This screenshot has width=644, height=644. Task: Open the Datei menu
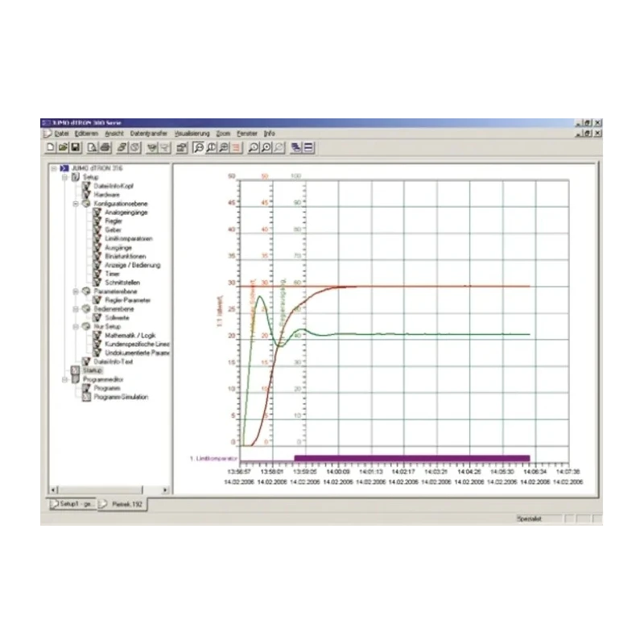[x=62, y=134]
